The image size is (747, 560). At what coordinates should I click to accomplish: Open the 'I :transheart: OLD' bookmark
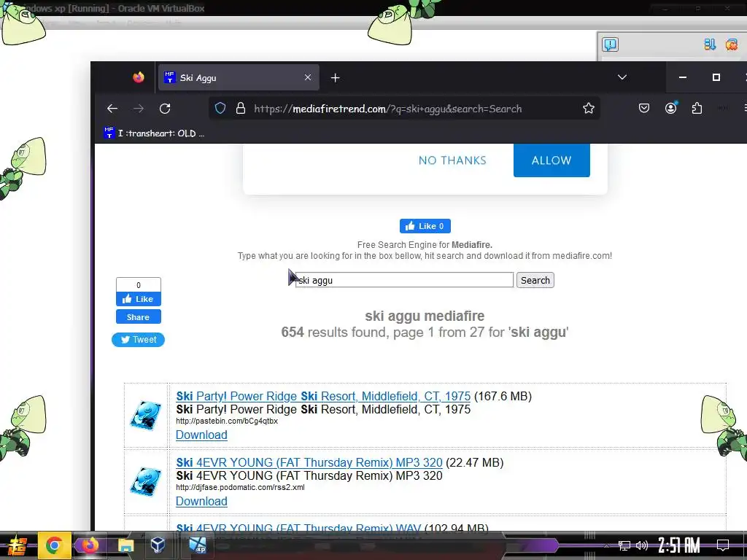coord(154,133)
